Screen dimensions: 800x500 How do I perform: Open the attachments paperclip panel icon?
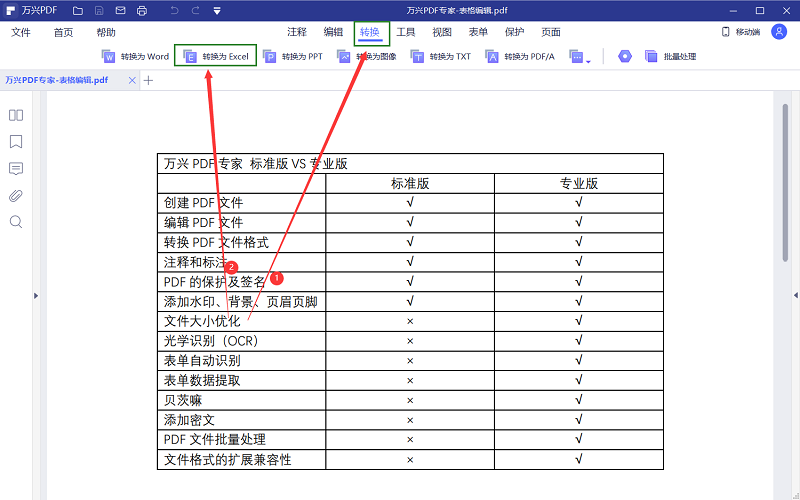point(16,195)
